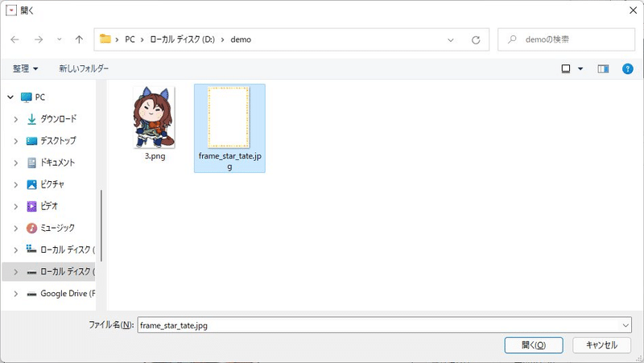Refresh the demo folder
Screen dimensions: 644x363
[476, 39]
